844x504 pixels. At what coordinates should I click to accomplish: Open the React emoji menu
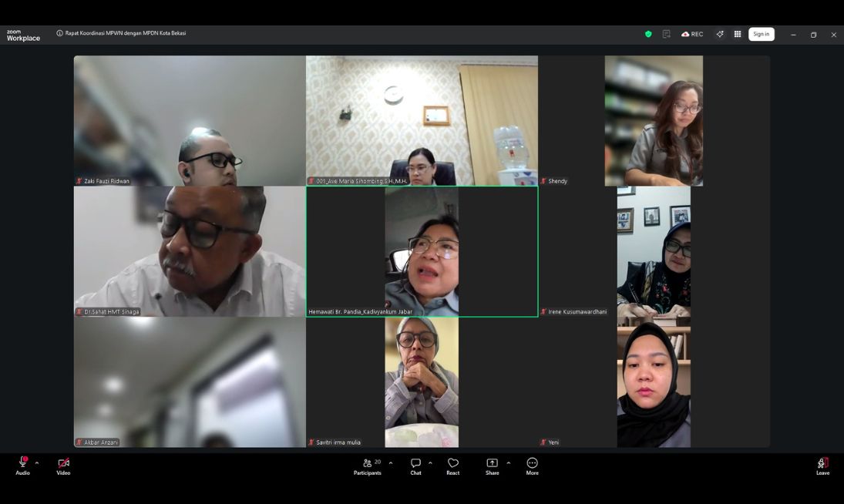pos(453,465)
